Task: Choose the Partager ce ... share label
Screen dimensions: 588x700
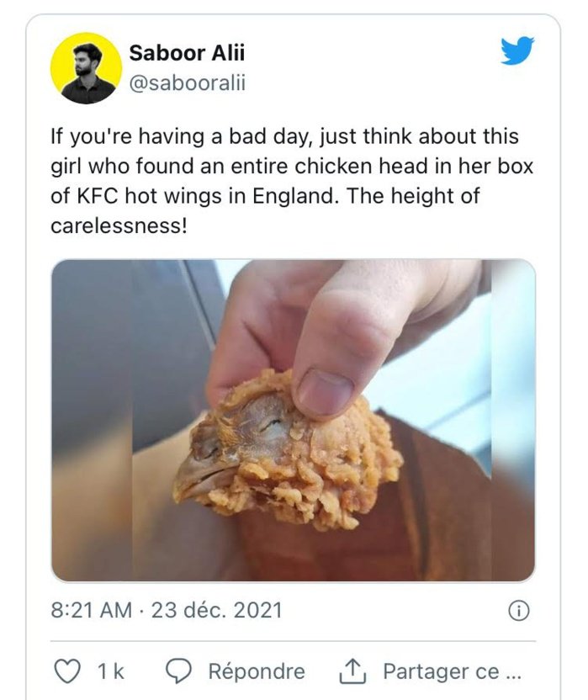Action: tap(452, 671)
